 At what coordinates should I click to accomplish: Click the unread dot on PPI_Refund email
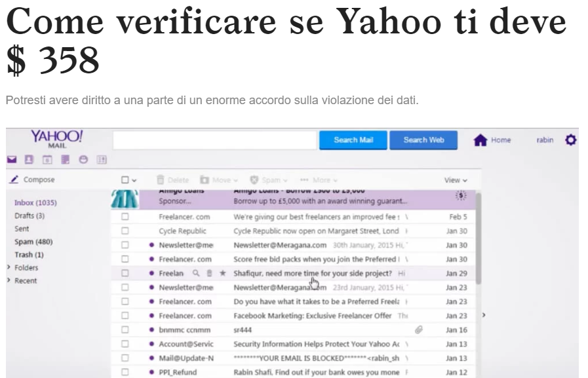(151, 372)
